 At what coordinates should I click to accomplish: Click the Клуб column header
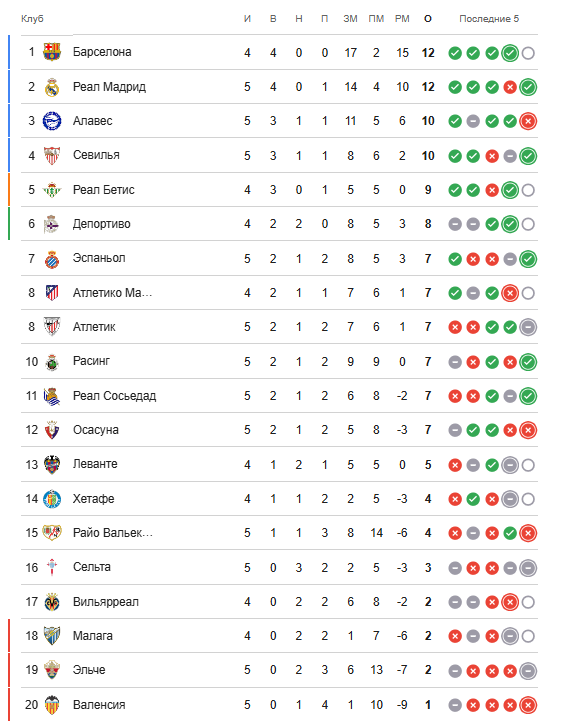[x=32, y=19]
